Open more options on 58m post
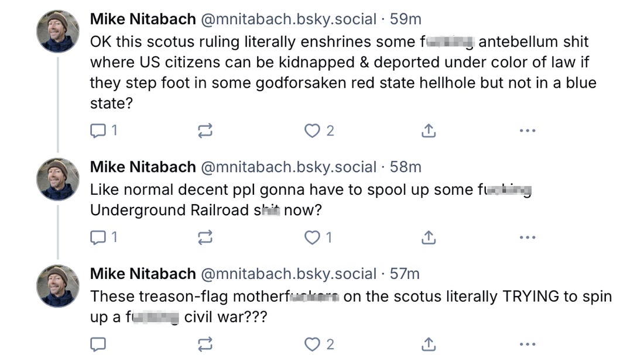Viewport: 644px width, 355px height. point(527,237)
